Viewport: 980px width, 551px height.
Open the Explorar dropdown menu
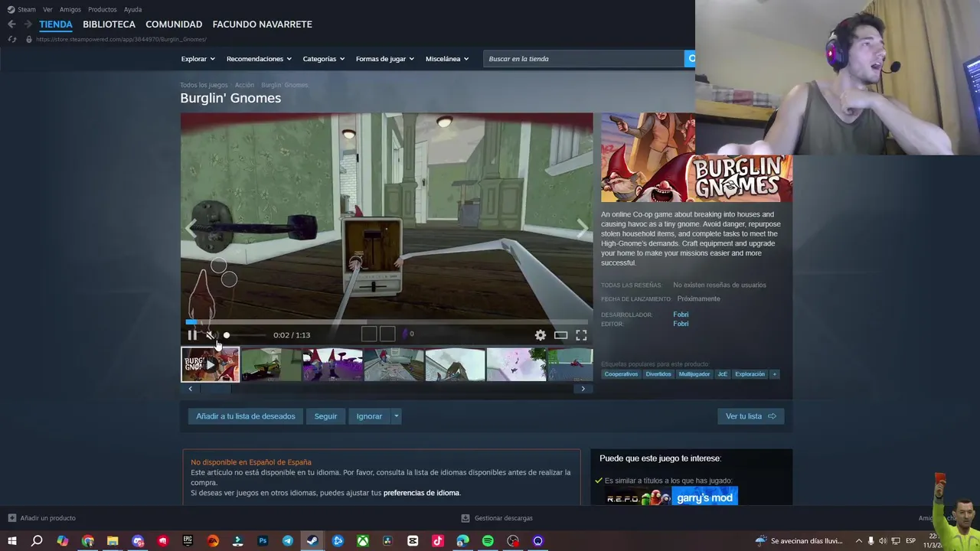[x=198, y=59]
